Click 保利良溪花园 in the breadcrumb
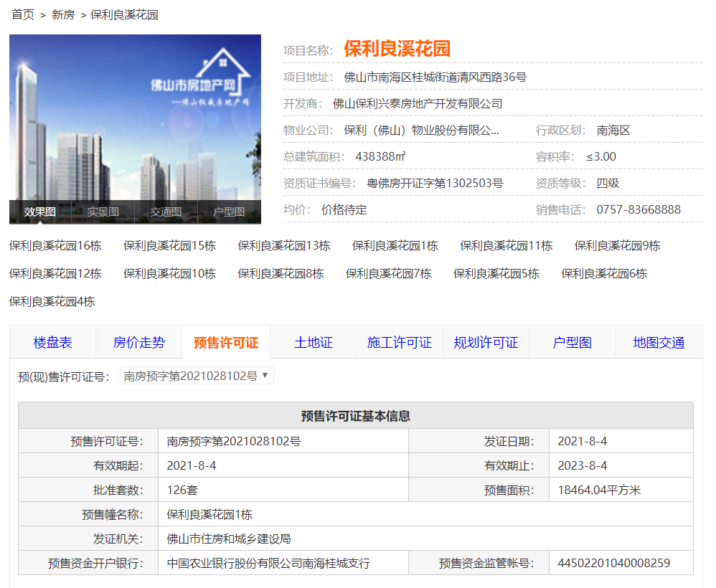Image resolution: width=716 pixels, height=588 pixels. [124, 14]
